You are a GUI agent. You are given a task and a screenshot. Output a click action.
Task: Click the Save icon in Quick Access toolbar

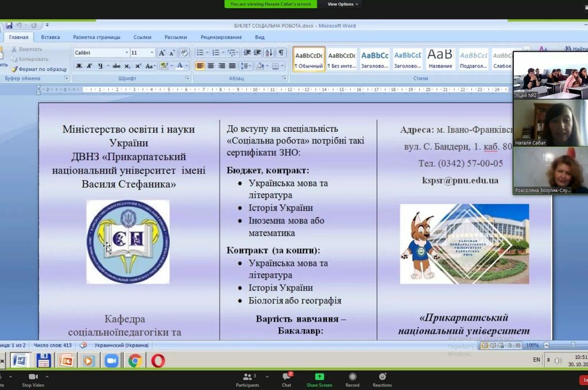[9, 26]
